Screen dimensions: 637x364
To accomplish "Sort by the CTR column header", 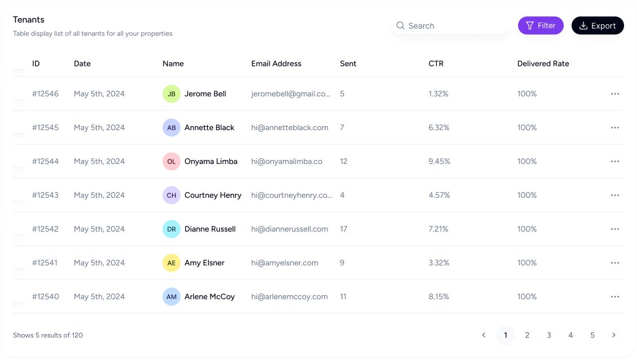I will tap(436, 64).
